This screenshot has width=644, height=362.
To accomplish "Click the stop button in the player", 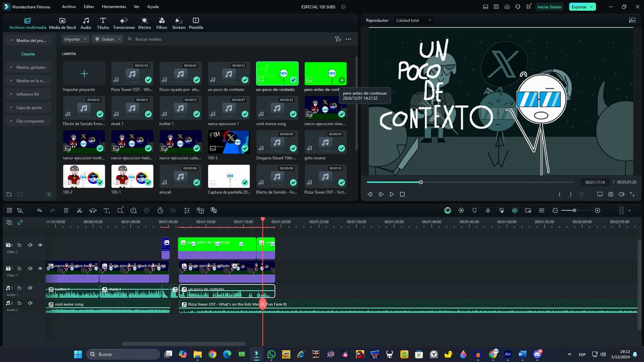I will click(x=402, y=194).
